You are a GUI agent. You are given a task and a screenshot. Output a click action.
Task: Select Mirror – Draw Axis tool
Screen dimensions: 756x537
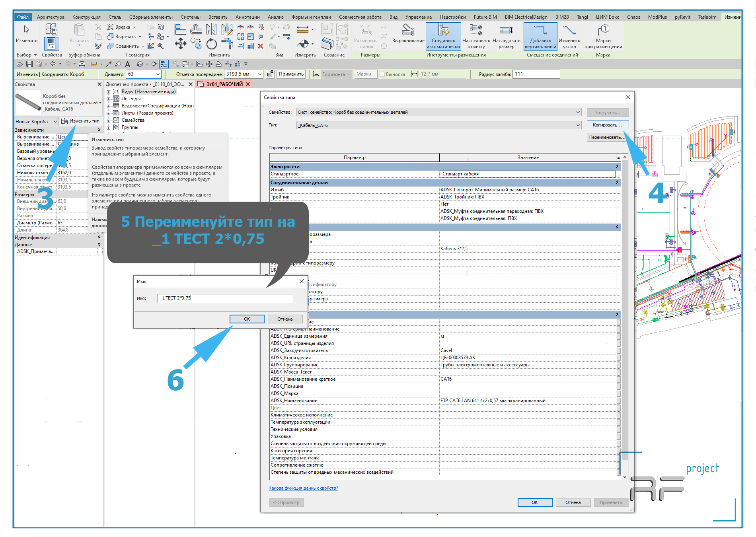coord(227,29)
